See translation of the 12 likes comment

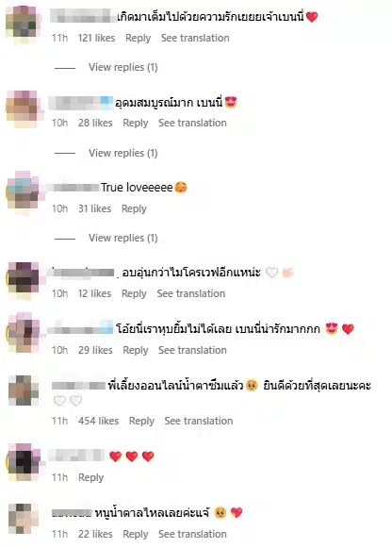pos(191,293)
